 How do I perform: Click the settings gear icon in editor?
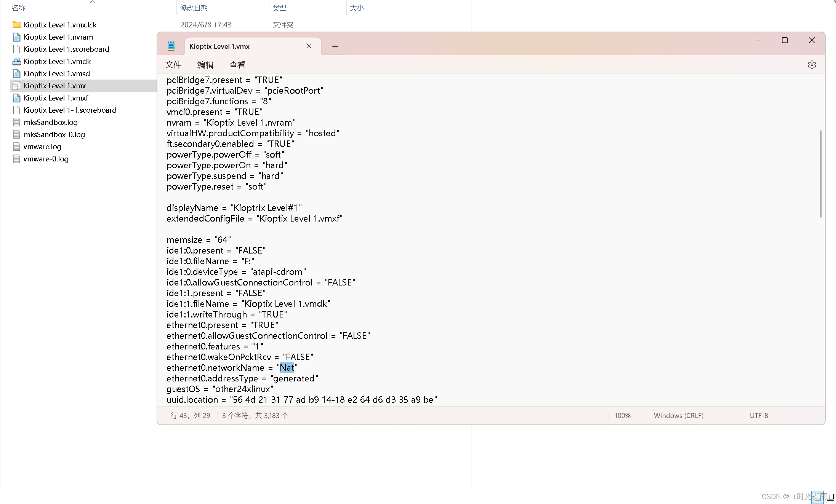812,64
